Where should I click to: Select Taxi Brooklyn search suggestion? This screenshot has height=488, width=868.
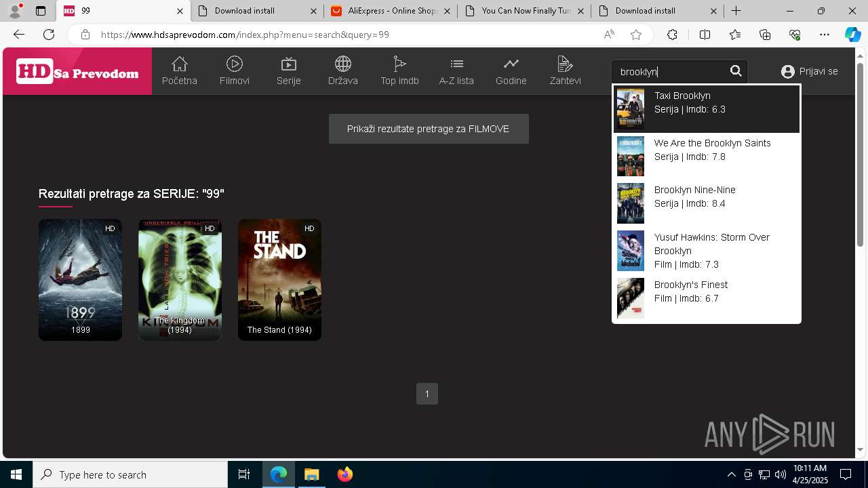pos(707,109)
